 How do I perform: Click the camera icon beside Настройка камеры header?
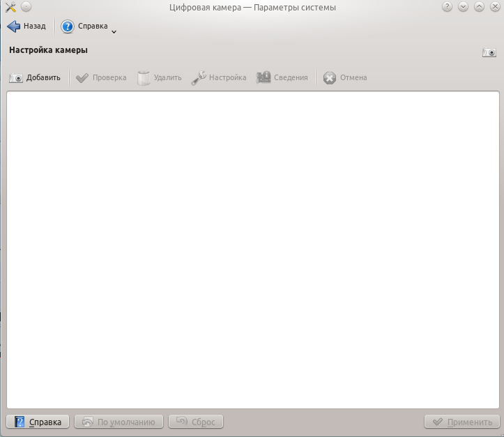(x=489, y=52)
